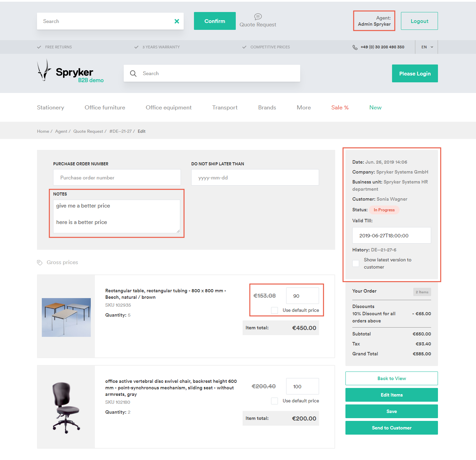Go to the Sale % page

[x=340, y=107]
